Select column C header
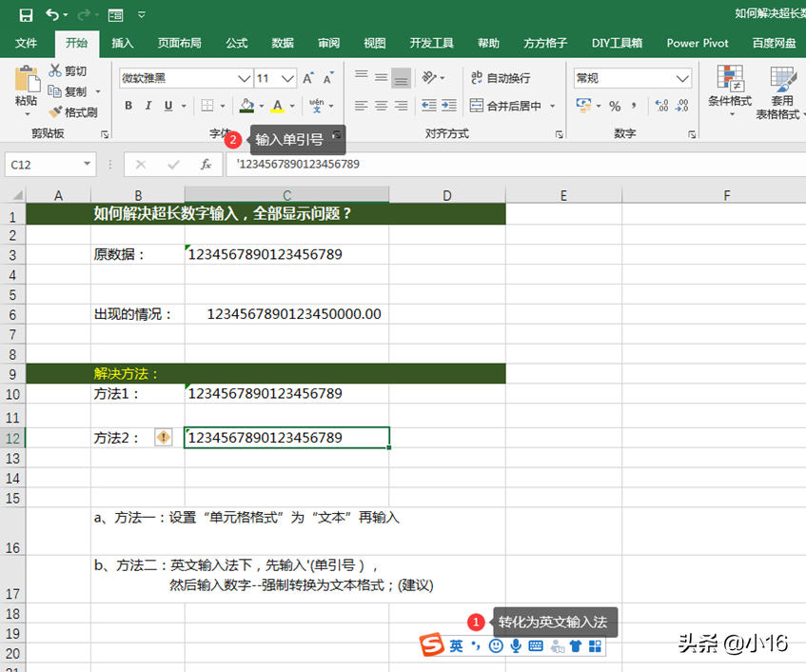The width and height of the screenshot is (806, 672). click(x=286, y=195)
